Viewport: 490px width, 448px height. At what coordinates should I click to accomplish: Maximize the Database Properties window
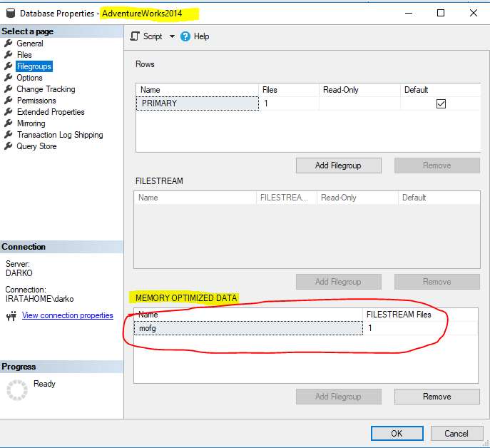(x=441, y=13)
